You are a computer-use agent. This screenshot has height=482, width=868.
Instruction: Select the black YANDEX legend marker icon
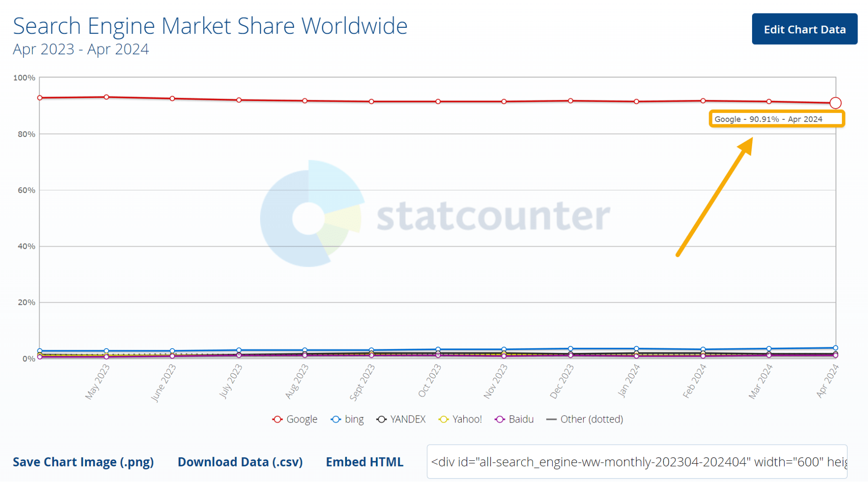tap(381, 419)
